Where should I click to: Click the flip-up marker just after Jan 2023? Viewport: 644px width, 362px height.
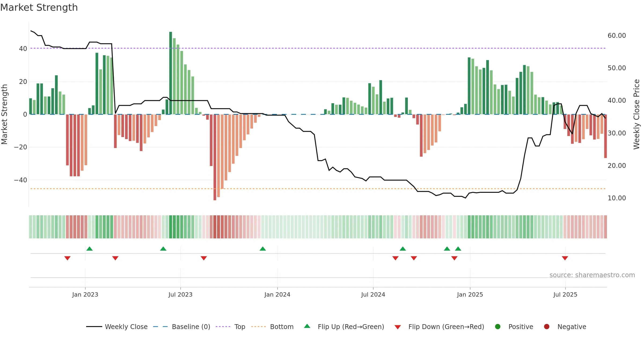tap(90, 249)
